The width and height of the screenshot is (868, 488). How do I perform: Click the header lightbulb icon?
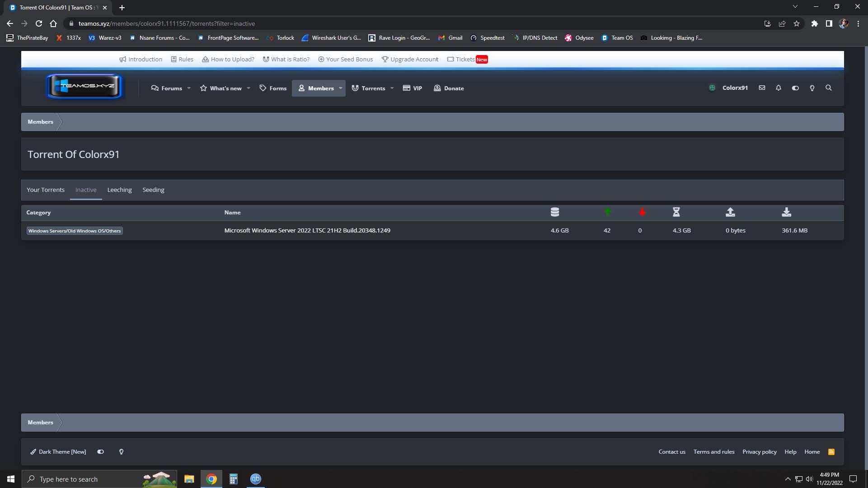tap(812, 88)
